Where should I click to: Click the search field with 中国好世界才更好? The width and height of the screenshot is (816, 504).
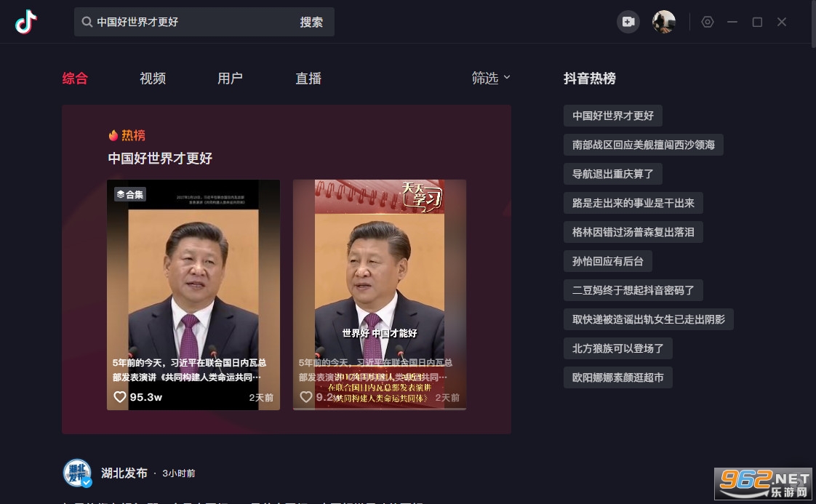[204, 22]
